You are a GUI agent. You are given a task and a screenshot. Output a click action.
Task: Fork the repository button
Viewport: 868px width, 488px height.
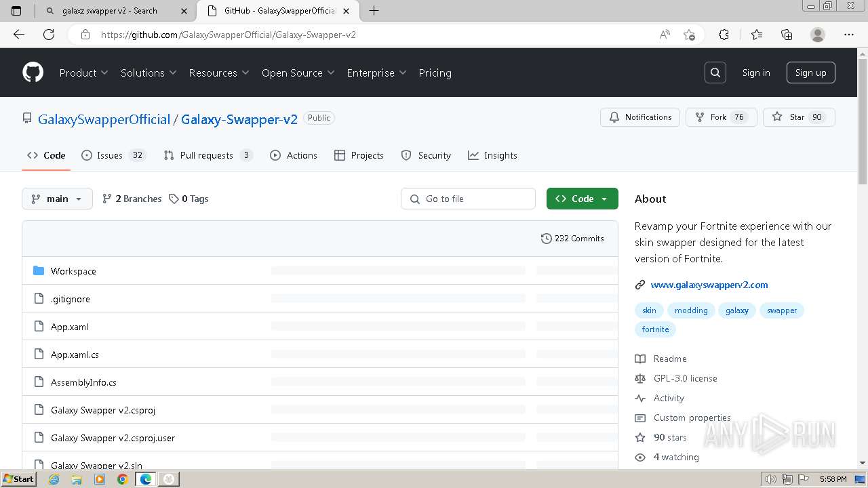[x=722, y=117]
